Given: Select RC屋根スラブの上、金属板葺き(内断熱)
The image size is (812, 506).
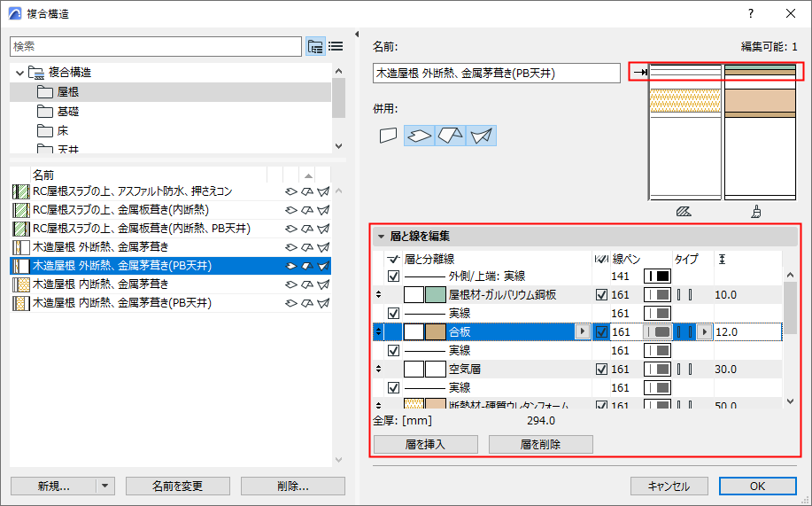Looking at the screenshot, I should [170, 210].
